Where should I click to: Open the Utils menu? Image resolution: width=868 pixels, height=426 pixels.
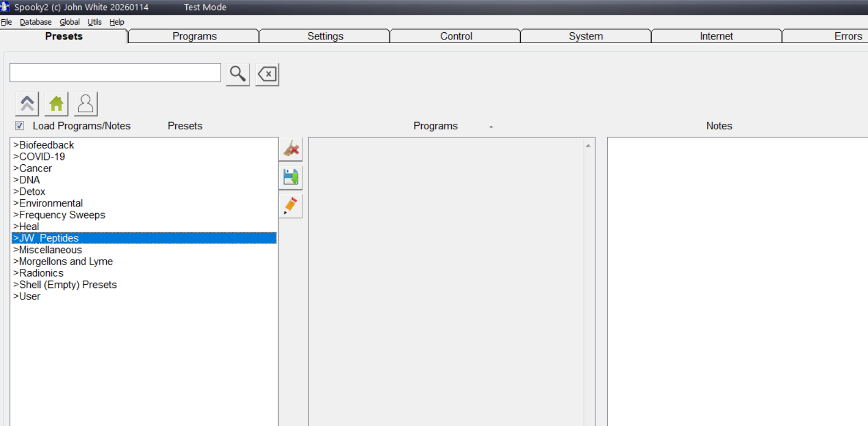[x=95, y=22]
